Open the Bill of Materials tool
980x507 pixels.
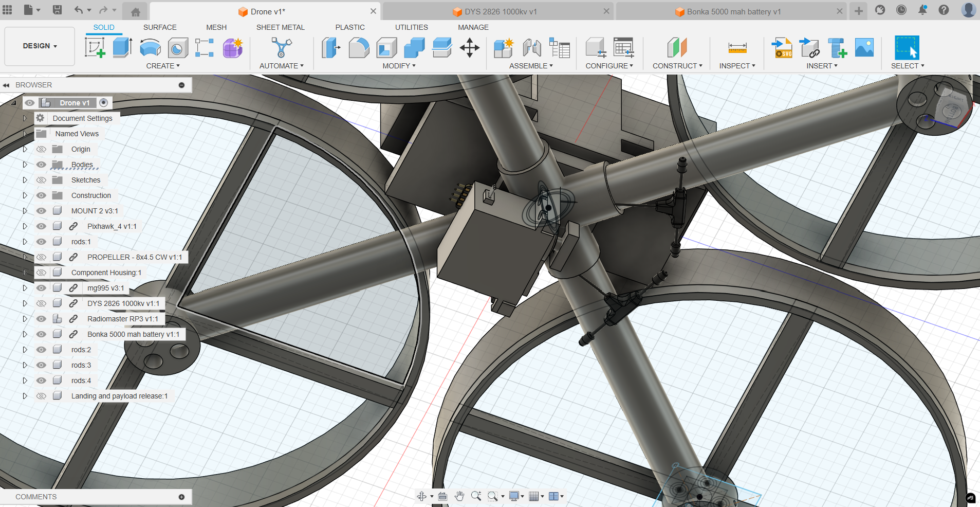(560, 48)
